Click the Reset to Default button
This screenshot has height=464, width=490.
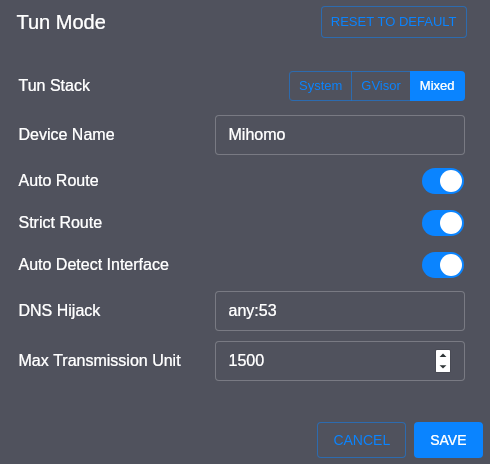click(x=394, y=22)
